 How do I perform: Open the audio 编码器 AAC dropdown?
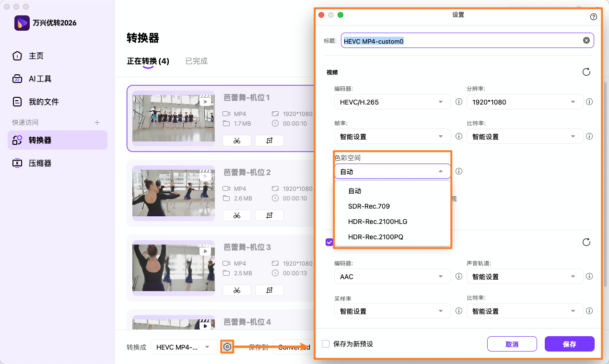(x=393, y=277)
